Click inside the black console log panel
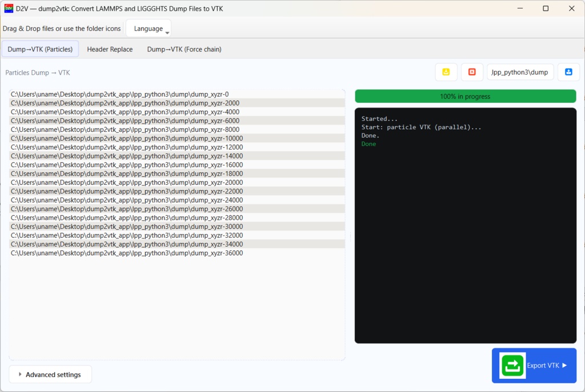The height and width of the screenshot is (392, 585). click(x=466, y=228)
